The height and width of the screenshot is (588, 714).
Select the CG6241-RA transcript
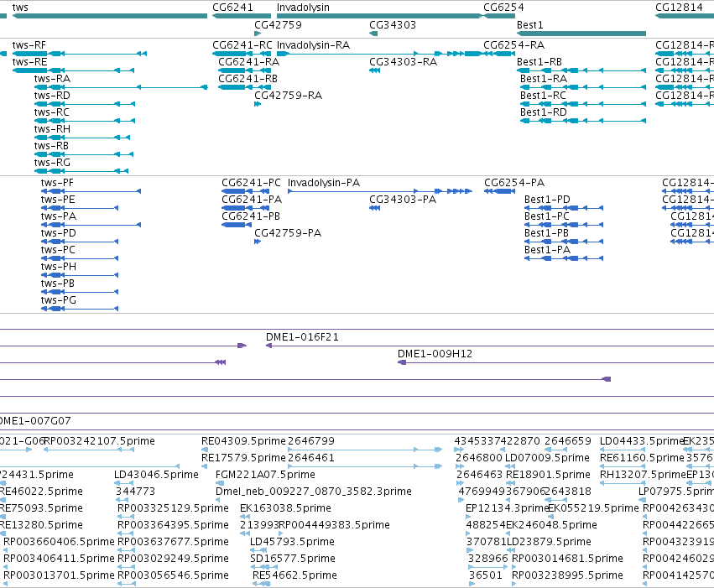(x=249, y=61)
